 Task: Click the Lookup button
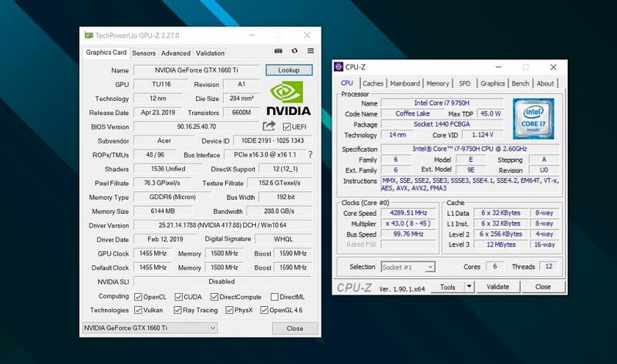tap(288, 70)
